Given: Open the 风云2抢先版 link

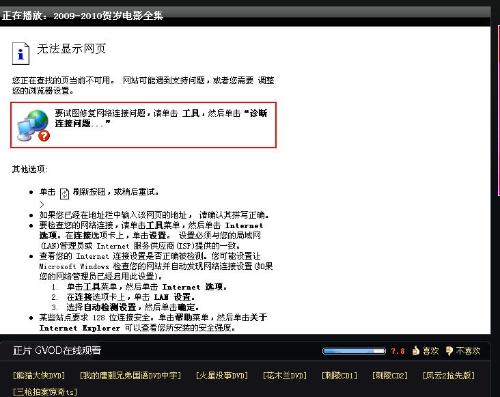Looking at the screenshot, I should point(448,376).
